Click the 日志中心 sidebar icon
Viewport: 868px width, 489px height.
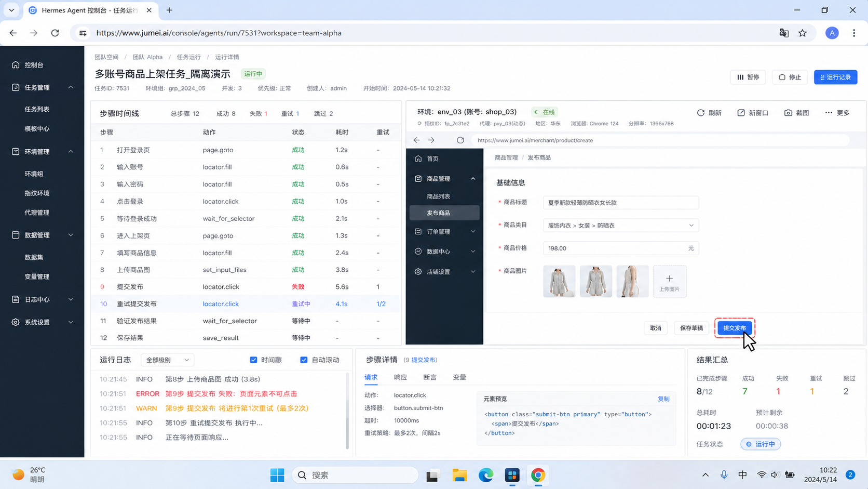[16, 299]
